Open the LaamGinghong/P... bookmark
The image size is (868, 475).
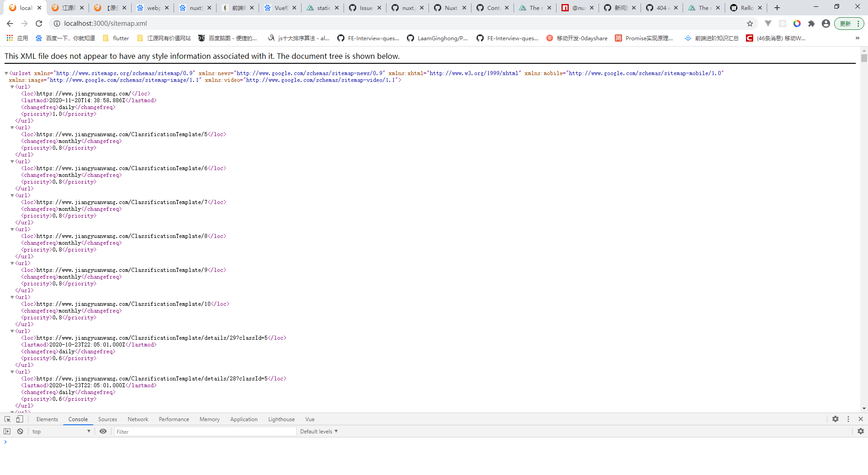click(x=437, y=38)
